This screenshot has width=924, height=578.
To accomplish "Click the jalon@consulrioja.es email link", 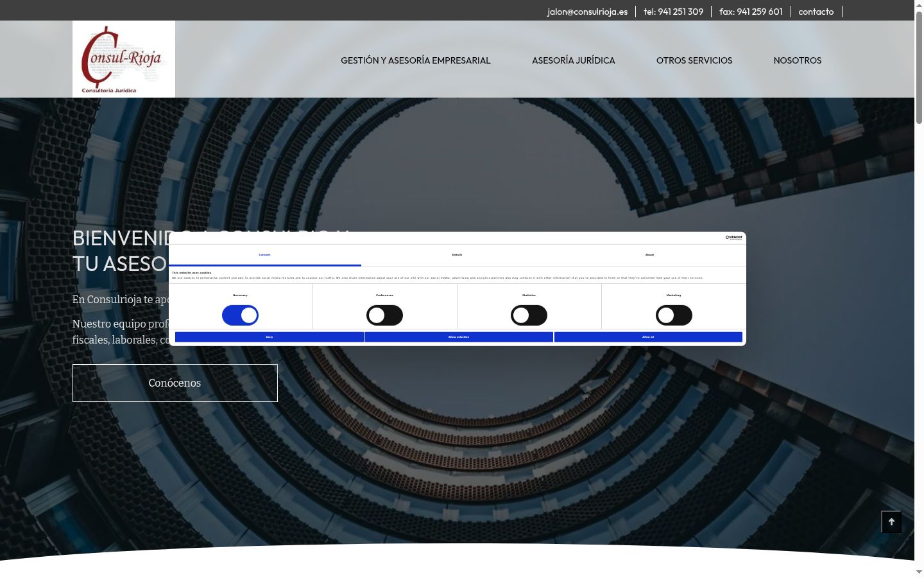I will click(588, 12).
